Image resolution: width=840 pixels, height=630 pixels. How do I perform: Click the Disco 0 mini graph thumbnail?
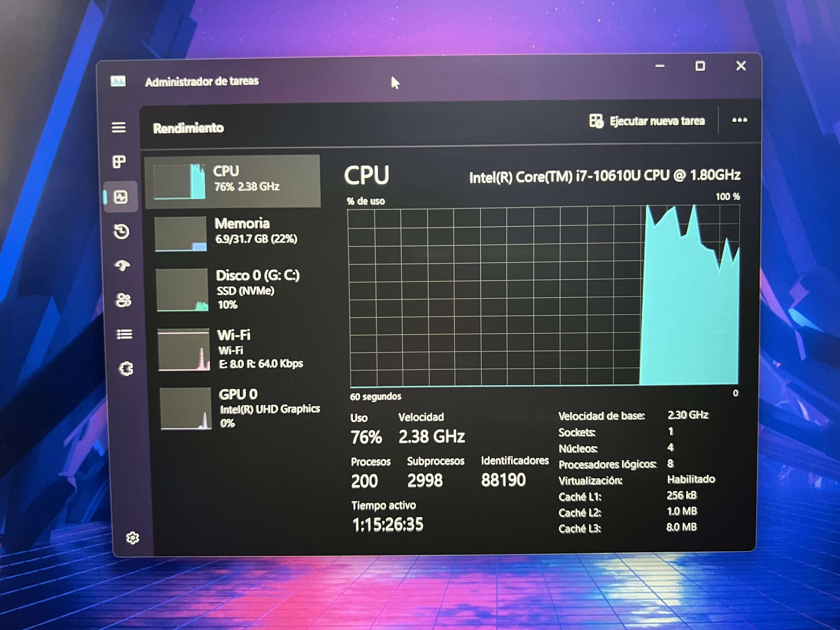(182, 290)
